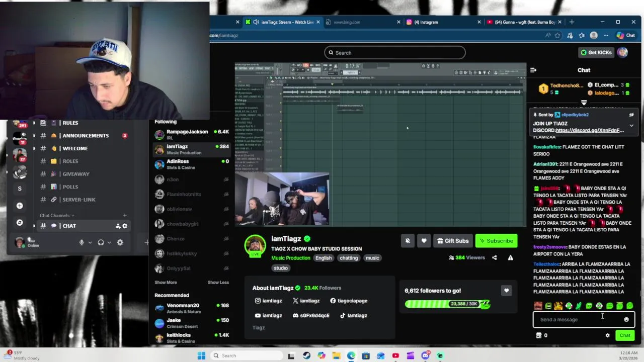Open recommended channel Jaeke
The height and width of the screenshot is (362, 644).
pyautogui.click(x=192, y=323)
